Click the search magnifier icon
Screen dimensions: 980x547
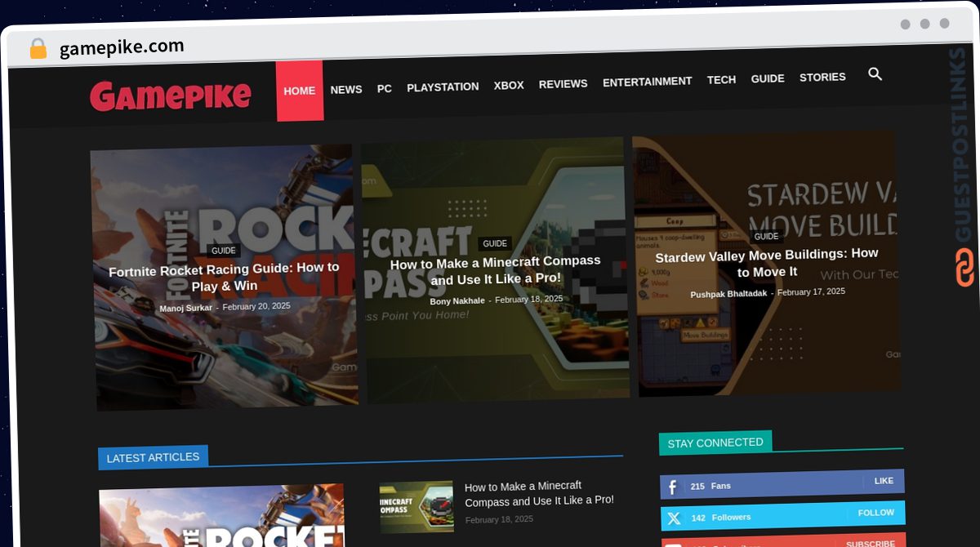tap(875, 74)
